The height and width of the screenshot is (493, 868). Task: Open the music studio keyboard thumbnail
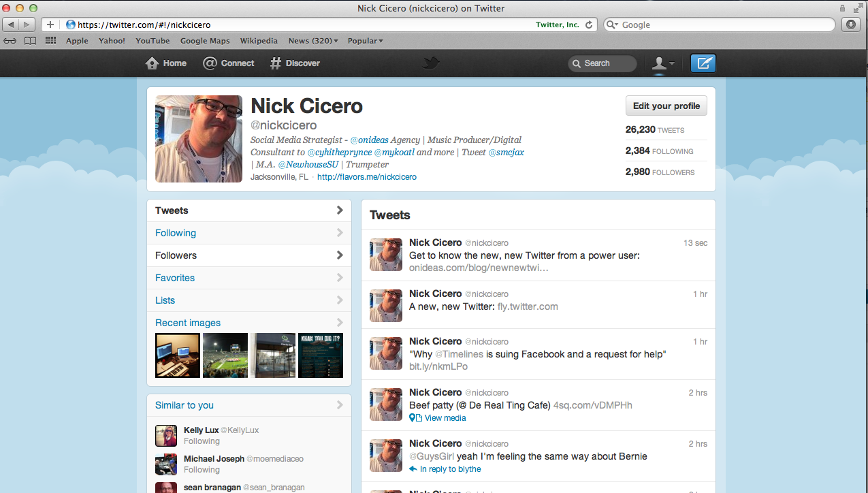[x=178, y=355]
